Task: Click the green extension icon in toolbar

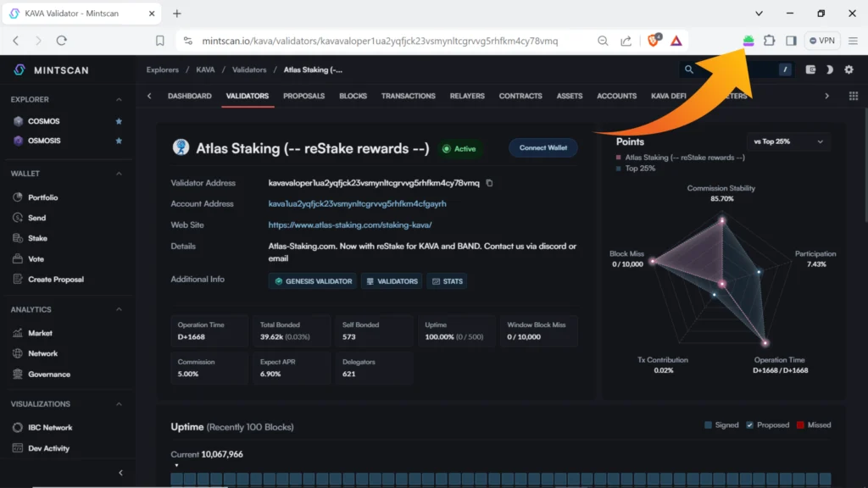Action: tap(748, 41)
